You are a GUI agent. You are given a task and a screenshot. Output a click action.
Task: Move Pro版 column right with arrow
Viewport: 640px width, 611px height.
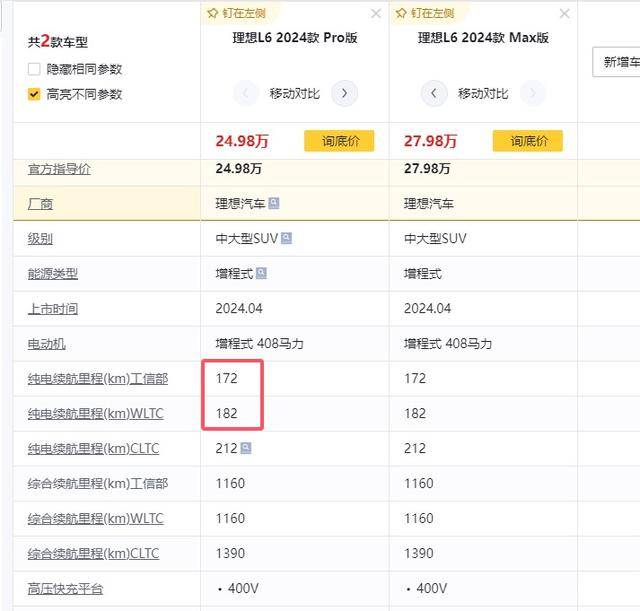[x=344, y=93]
